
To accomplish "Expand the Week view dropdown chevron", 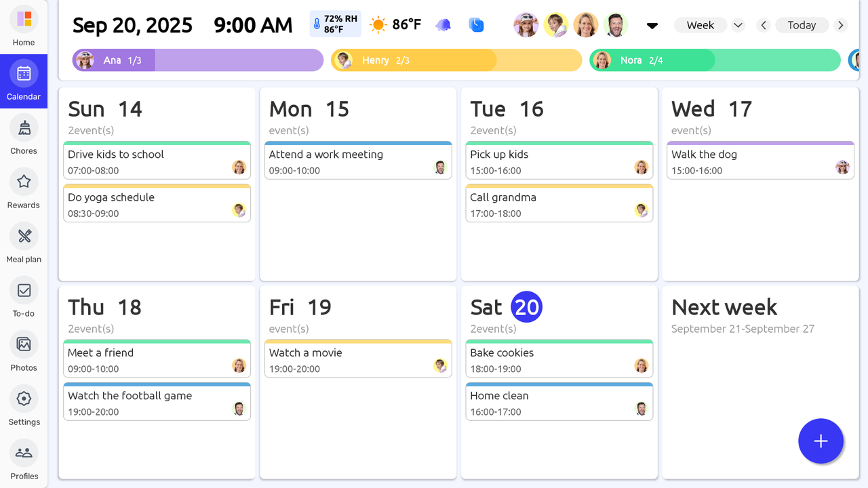I will [x=738, y=25].
